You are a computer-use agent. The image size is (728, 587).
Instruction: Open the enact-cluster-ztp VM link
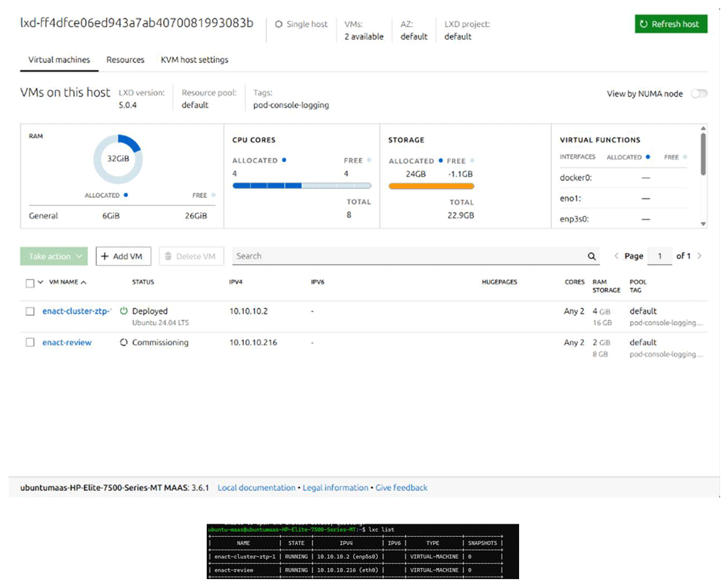(x=76, y=311)
